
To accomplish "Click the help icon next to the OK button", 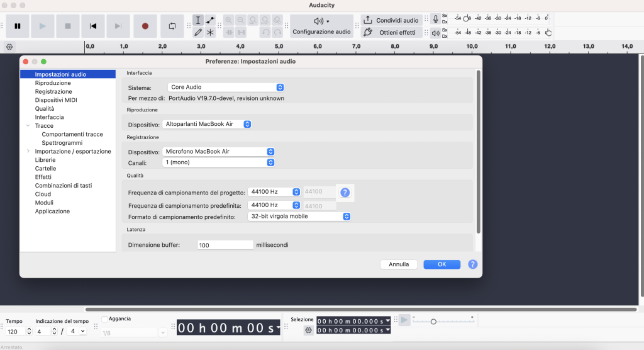I will coord(473,264).
